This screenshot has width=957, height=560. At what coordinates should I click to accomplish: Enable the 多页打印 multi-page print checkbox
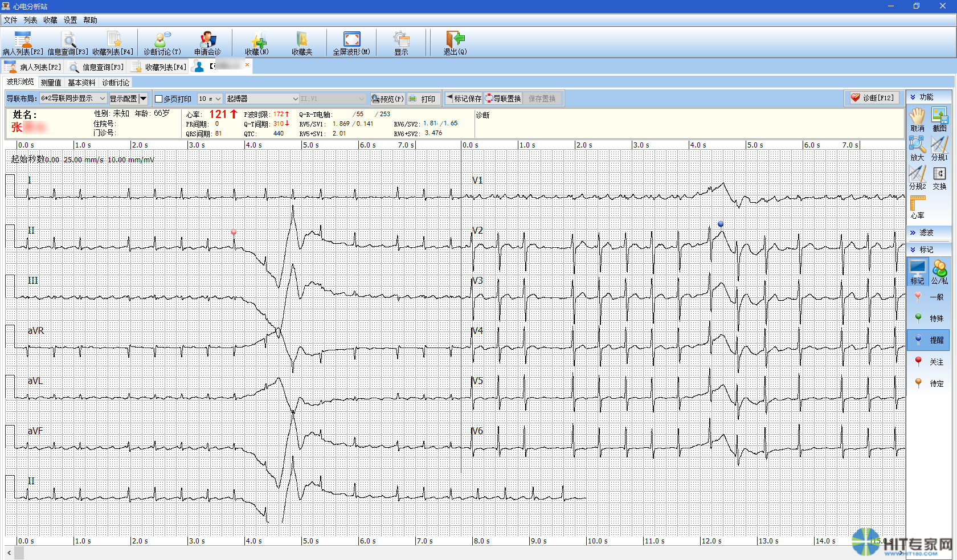click(x=159, y=99)
